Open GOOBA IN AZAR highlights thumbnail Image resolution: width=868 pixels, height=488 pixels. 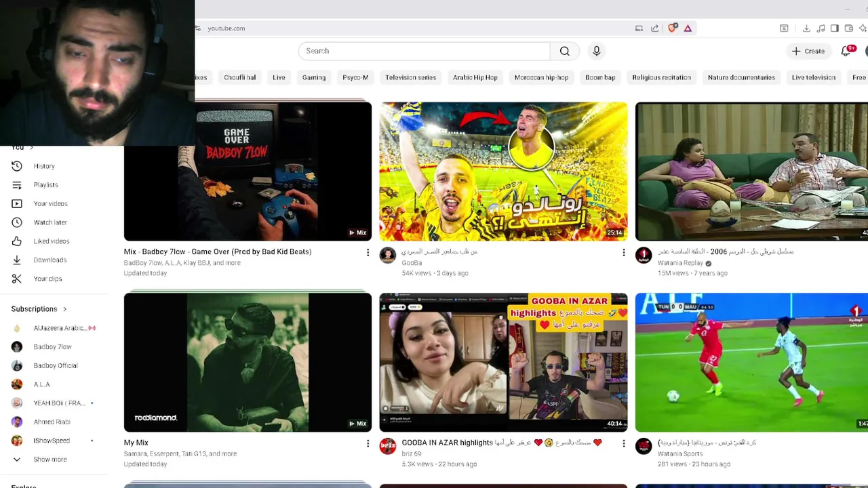[503, 362]
